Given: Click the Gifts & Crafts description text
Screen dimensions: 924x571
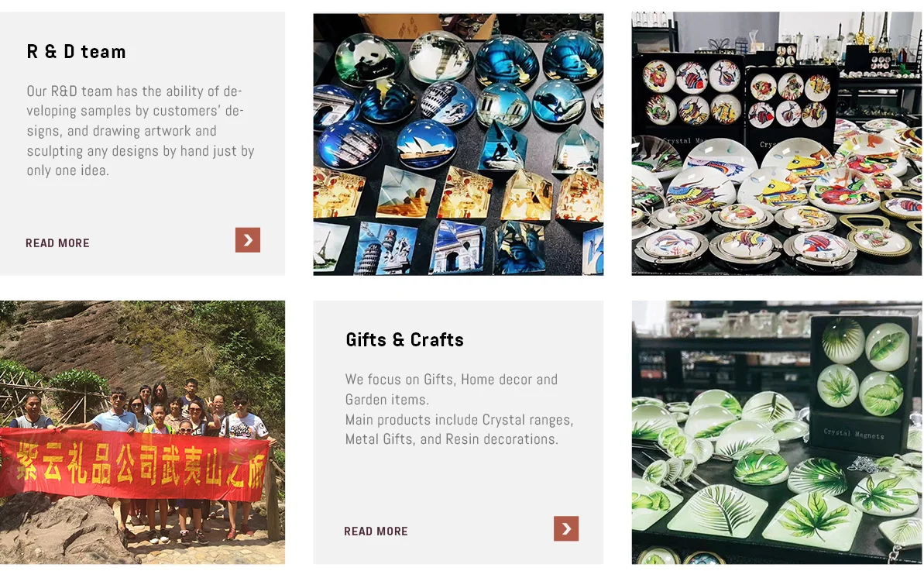Looking at the screenshot, I should (459, 410).
